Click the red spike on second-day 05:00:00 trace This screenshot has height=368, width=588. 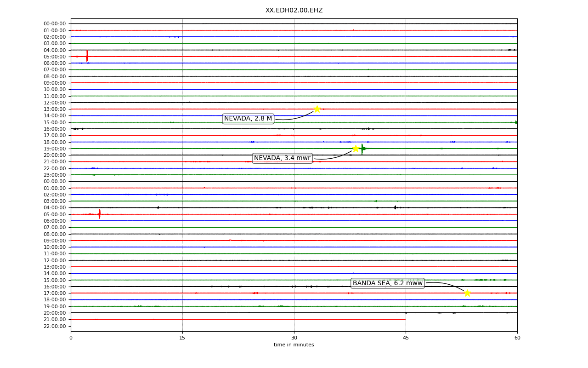click(x=99, y=214)
